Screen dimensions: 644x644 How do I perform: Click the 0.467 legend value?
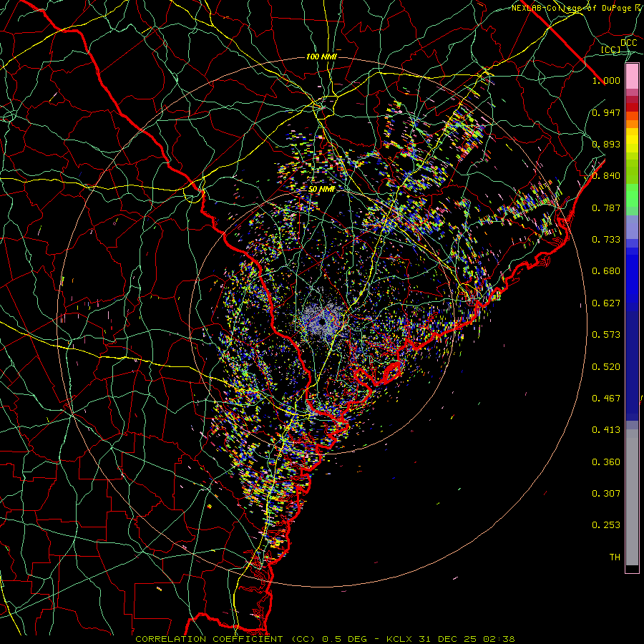[606, 399]
